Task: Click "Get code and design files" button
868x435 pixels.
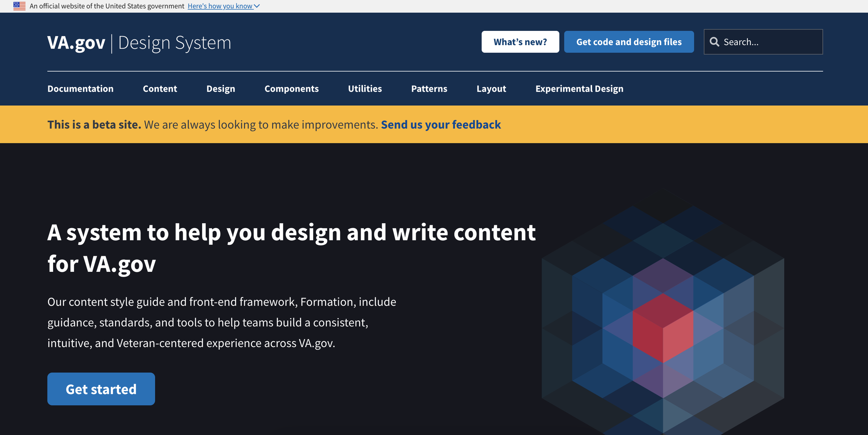Action: click(629, 42)
